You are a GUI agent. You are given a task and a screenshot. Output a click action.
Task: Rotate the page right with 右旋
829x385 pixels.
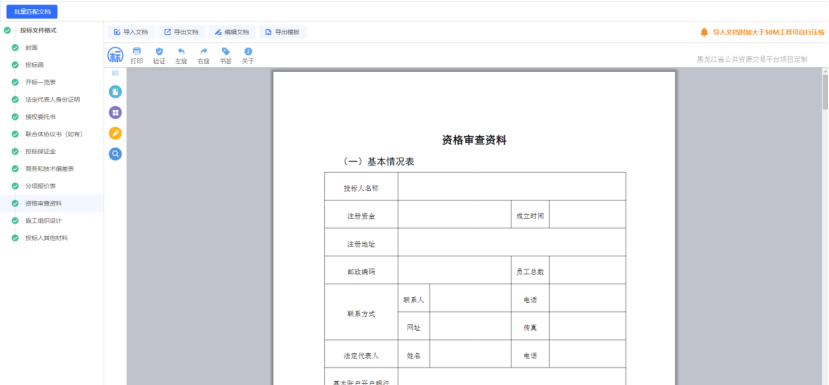tap(204, 52)
